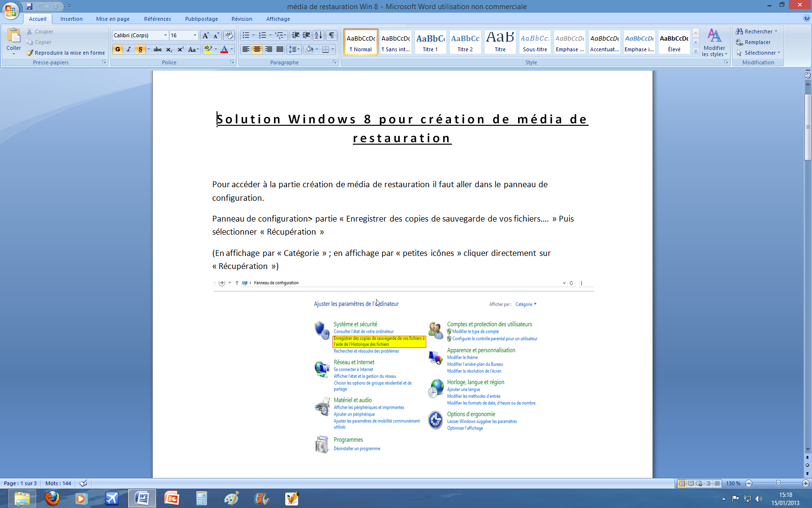Toggle bold (G) formatting
Screen dimensions: 812x508
(x=117, y=49)
